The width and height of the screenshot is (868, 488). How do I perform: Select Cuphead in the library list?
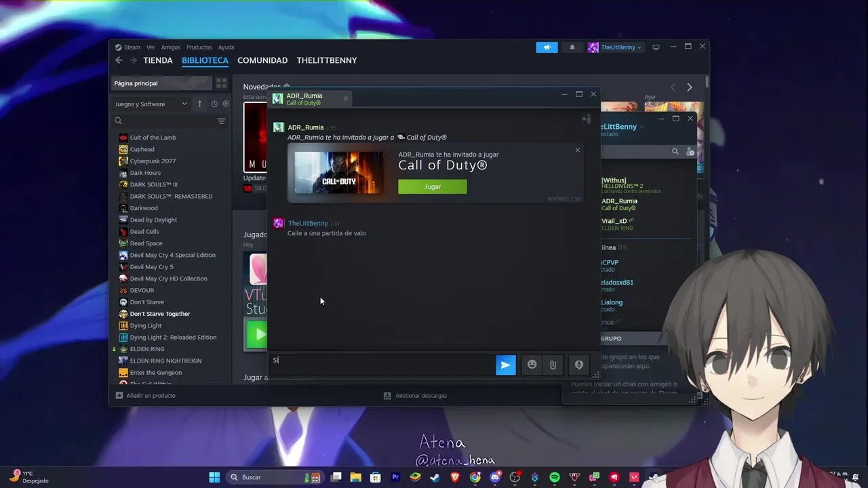(142, 149)
